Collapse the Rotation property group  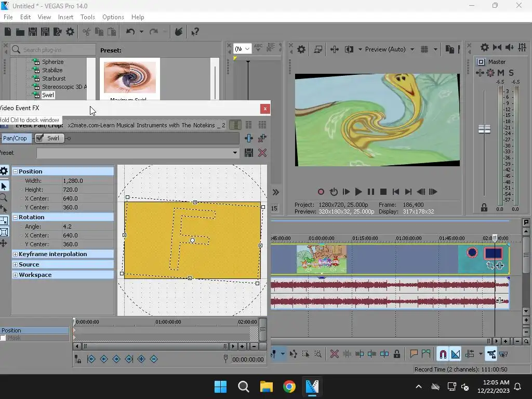[x=15, y=217]
